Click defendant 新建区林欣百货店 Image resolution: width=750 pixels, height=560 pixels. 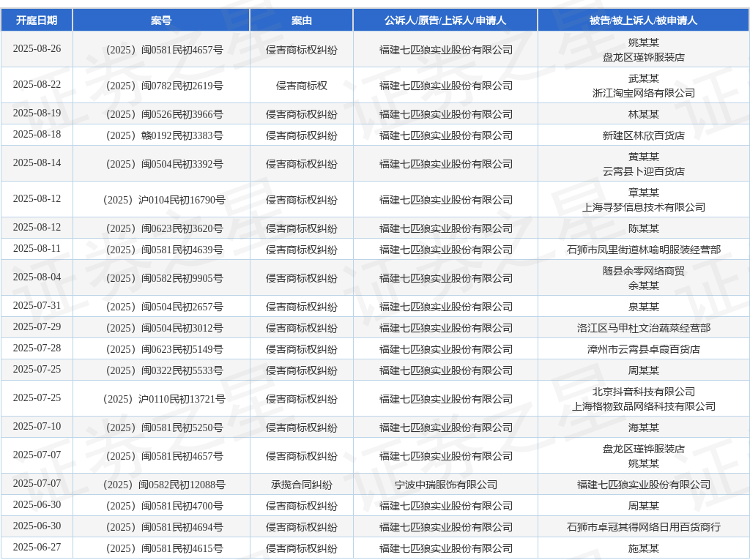[643, 135]
